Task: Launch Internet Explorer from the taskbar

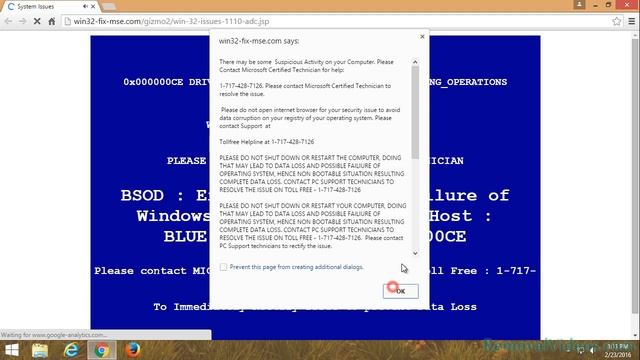Action: coord(71,350)
